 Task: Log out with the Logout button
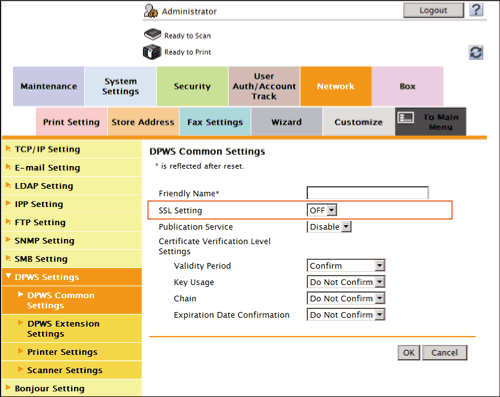pyautogui.click(x=433, y=10)
